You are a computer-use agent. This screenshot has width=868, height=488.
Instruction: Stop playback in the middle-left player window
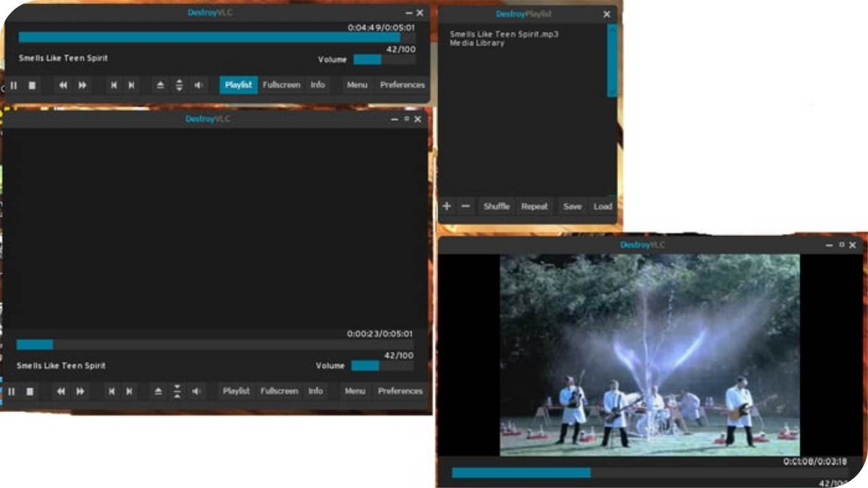point(30,392)
